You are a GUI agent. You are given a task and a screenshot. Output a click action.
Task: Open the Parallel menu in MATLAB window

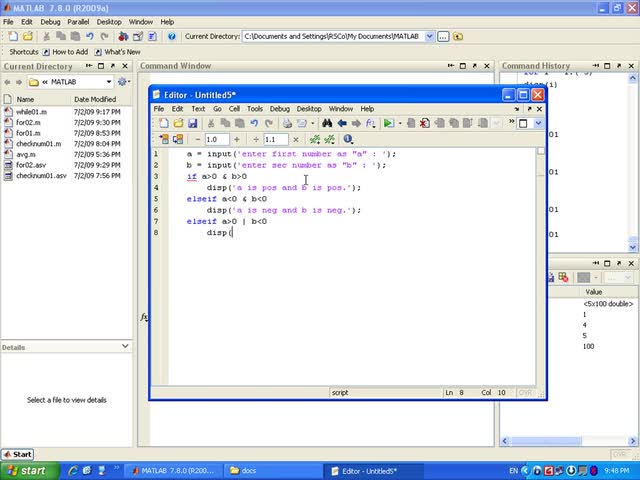[78, 21]
